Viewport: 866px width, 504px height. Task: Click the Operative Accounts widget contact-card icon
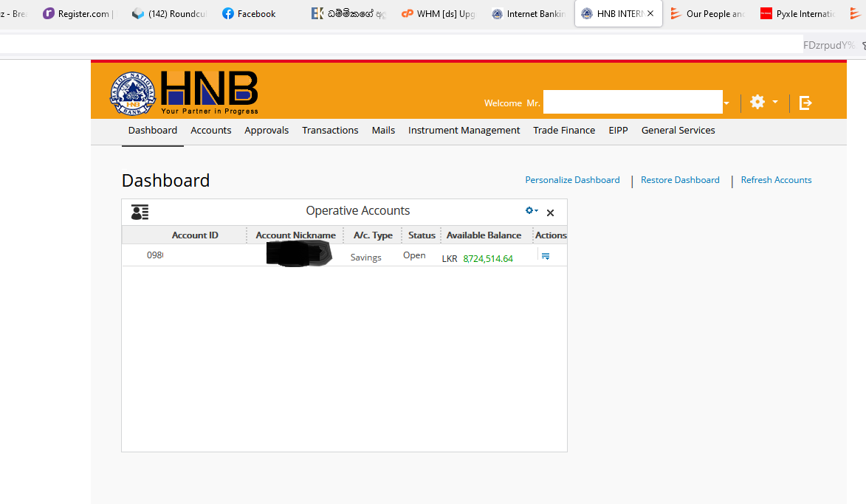click(x=140, y=212)
